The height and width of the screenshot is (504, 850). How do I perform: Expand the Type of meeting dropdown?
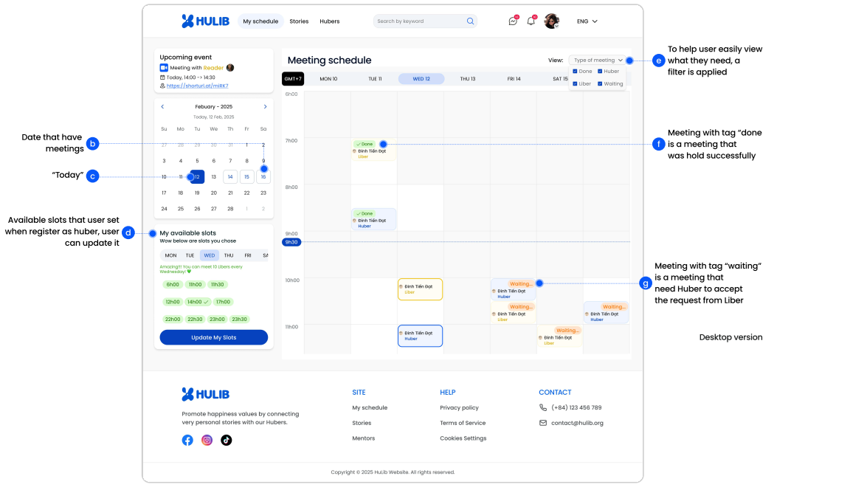click(598, 61)
